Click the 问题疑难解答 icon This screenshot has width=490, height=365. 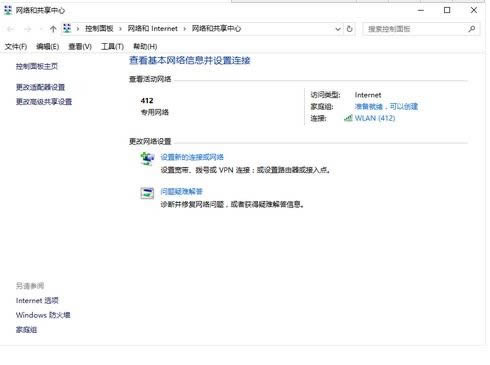[147, 193]
